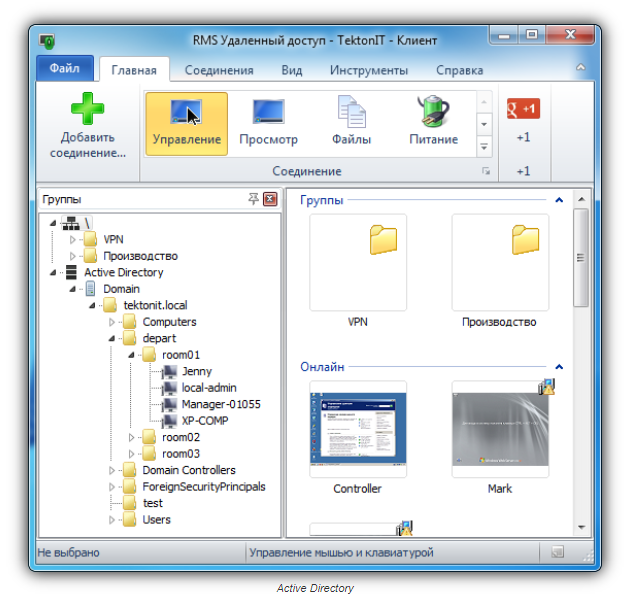Open the Инструменты ribbon tab

tap(369, 71)
